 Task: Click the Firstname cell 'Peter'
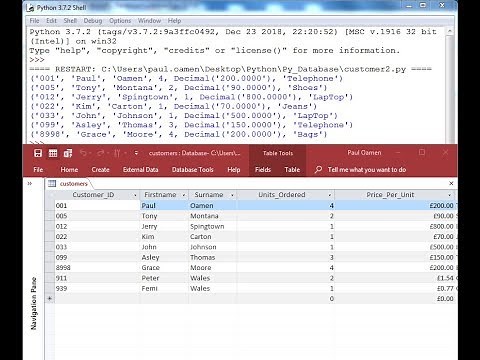164,278
